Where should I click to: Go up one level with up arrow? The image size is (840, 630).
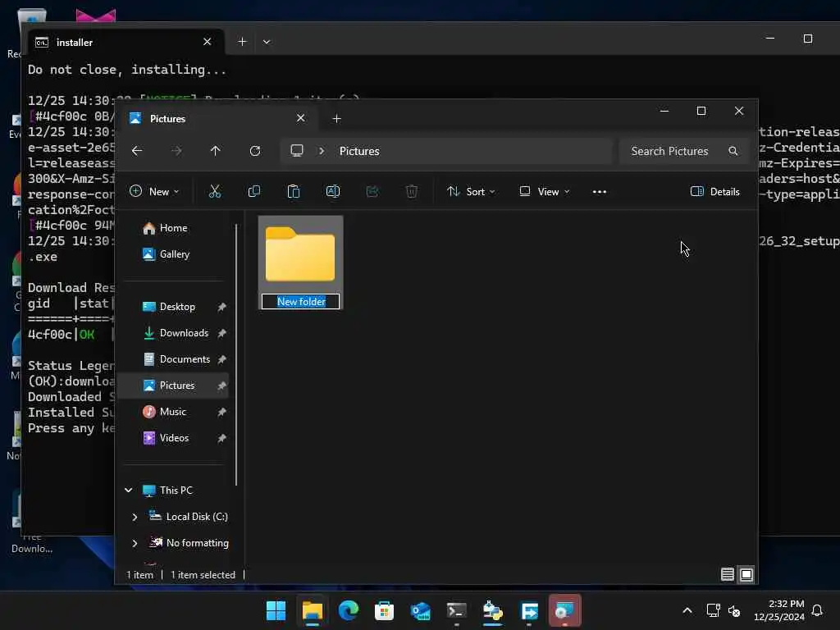(216, 151)
